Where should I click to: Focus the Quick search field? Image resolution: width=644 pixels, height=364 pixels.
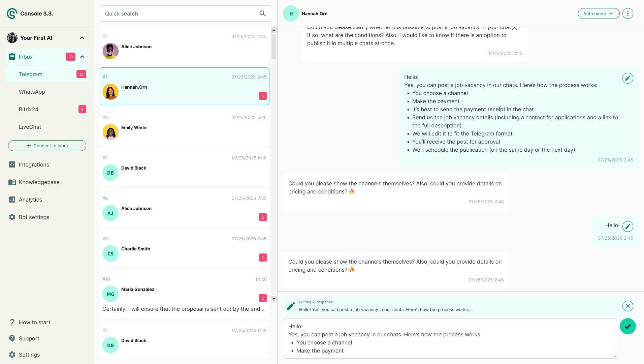[179, 13]
